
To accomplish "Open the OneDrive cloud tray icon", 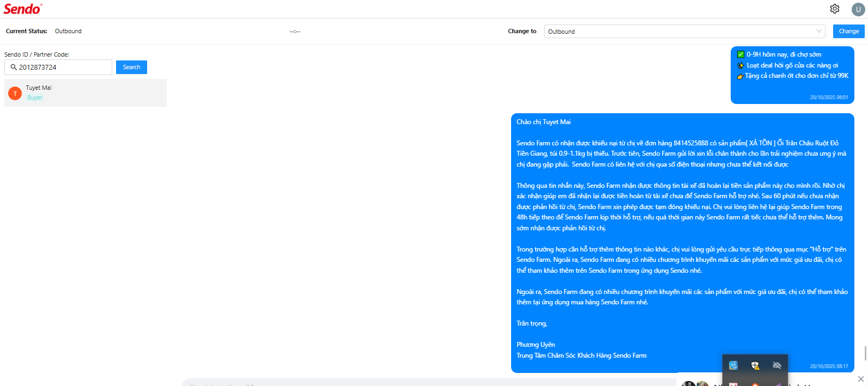I will pos(777,365).
